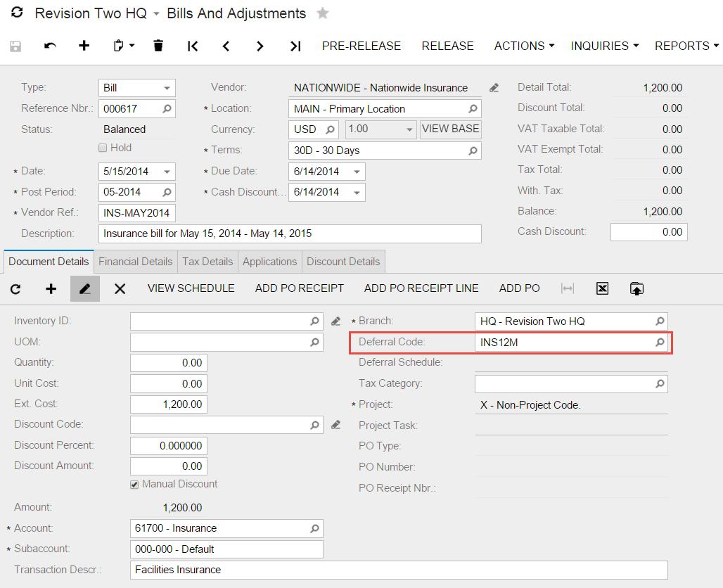Click the Pre-Release button
The height and width of the screenshot is (588, 723).
point(361,46)
